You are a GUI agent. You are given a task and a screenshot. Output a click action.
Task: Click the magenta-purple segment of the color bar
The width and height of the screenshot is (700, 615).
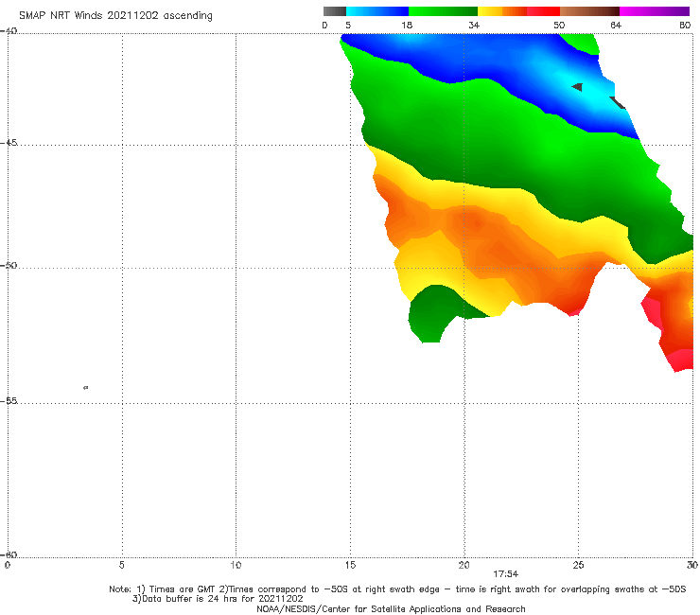coord(655,11)
